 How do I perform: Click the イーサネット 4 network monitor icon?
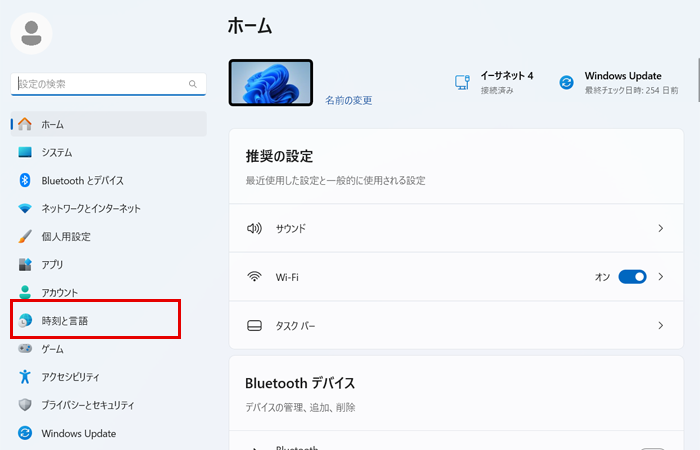(462, 83)
